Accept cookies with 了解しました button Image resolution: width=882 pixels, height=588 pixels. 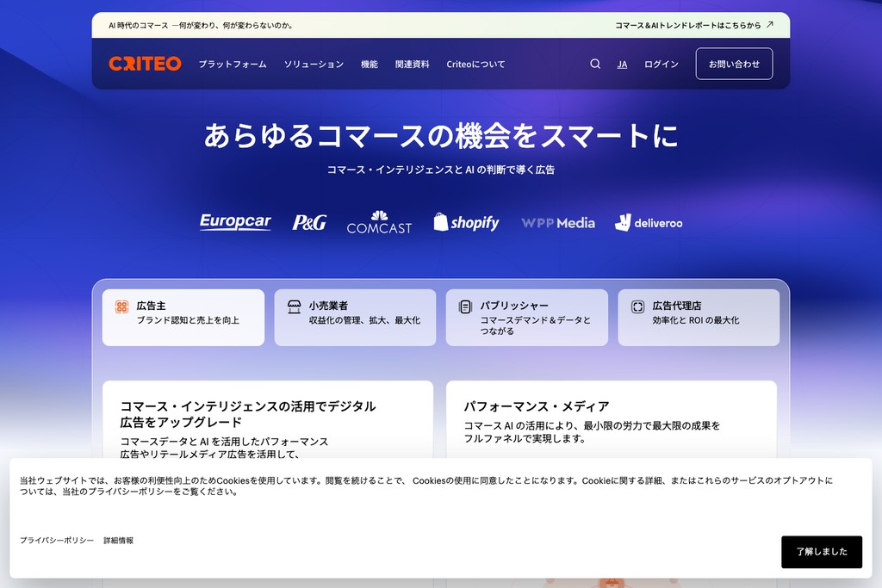tap(821, 552)
